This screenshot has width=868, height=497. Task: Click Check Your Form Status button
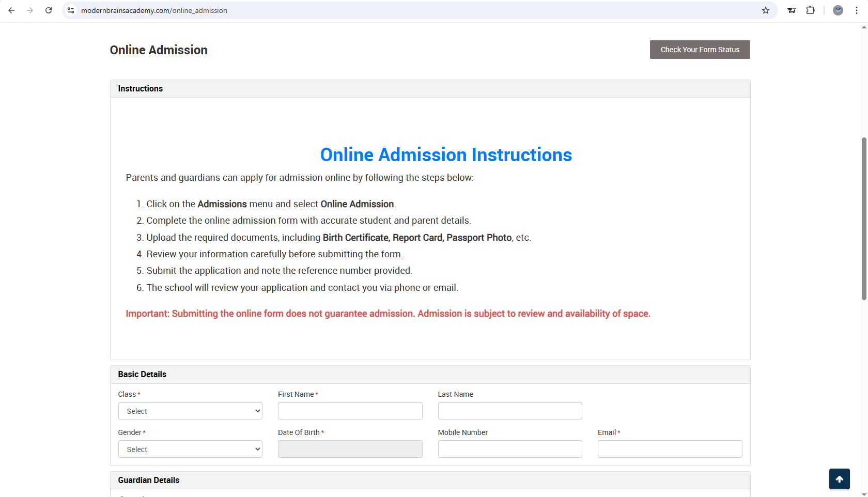coord(700,50)
